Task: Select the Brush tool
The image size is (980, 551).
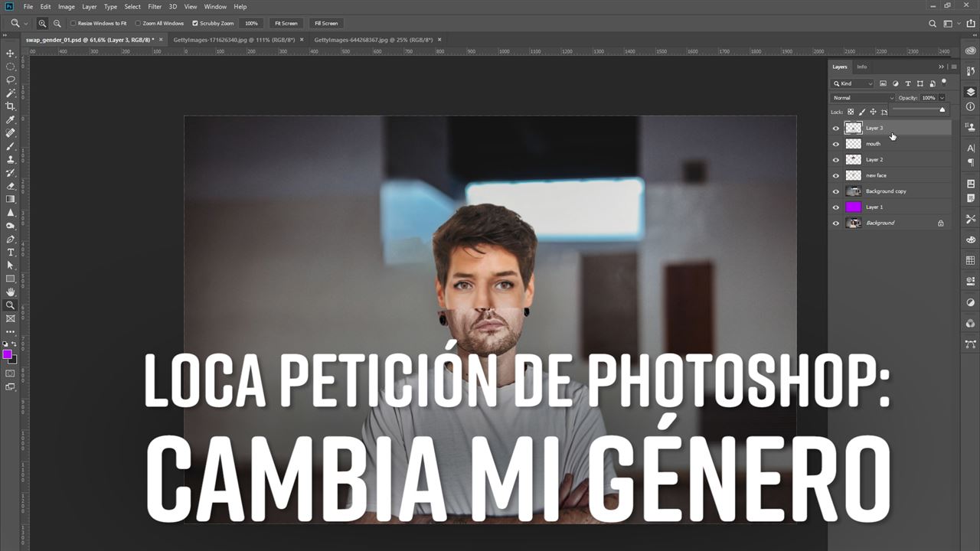Action: tap(11, 146)
